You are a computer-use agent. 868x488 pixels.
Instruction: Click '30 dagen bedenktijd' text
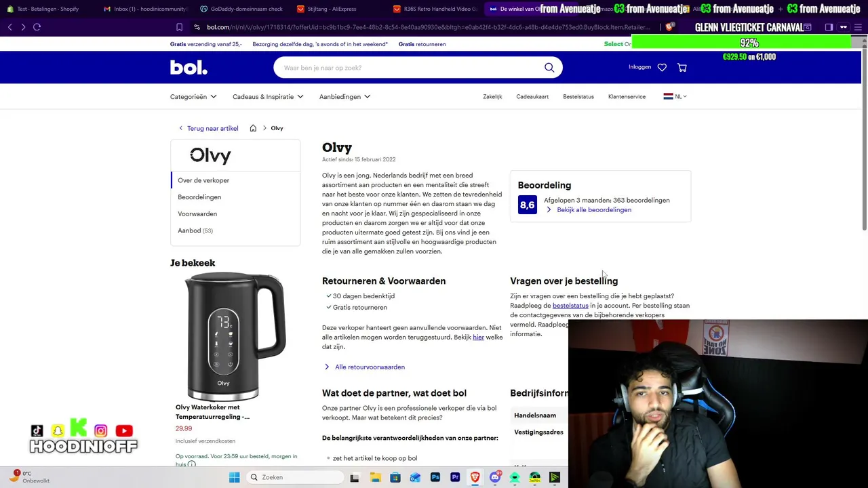tap(363, 296)
